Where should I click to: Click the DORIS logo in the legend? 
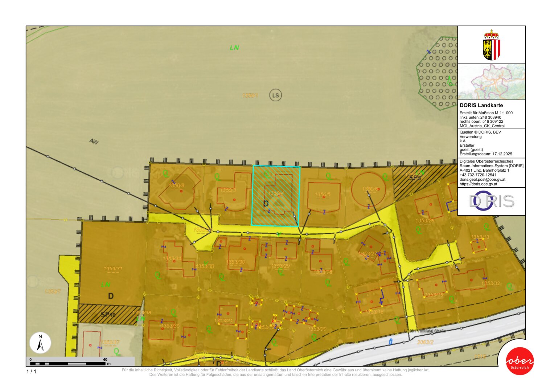coord(491,201)
